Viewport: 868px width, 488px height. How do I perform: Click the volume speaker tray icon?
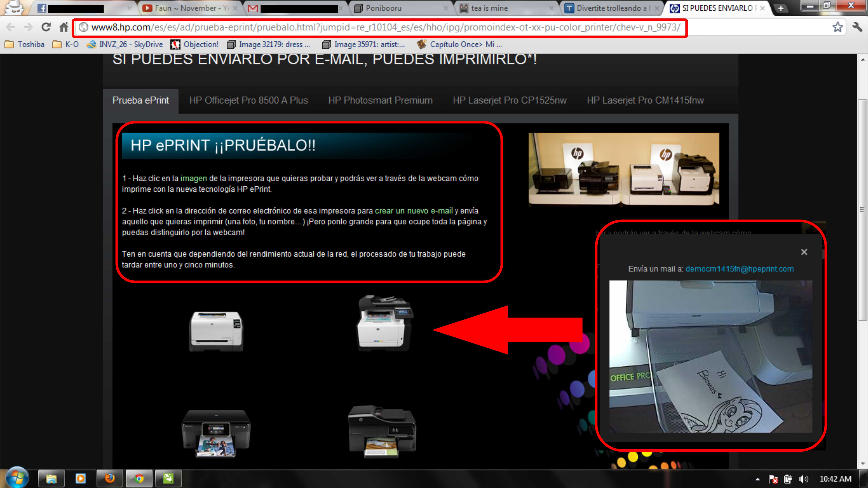(803, 479)
